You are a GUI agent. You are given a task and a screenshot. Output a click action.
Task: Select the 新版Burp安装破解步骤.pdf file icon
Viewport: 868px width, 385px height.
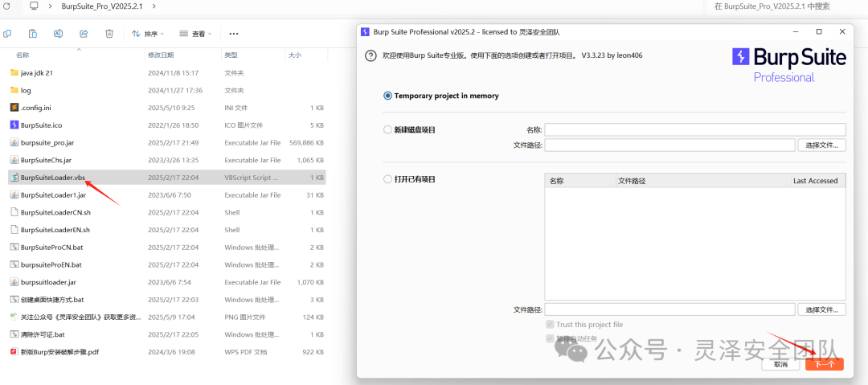pyautogui.click(x=14, y=352)
